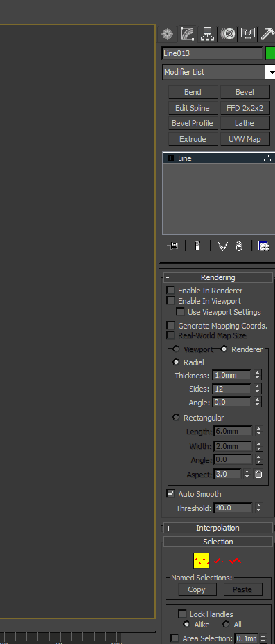Open the Display panel tab

pos(248,34)
